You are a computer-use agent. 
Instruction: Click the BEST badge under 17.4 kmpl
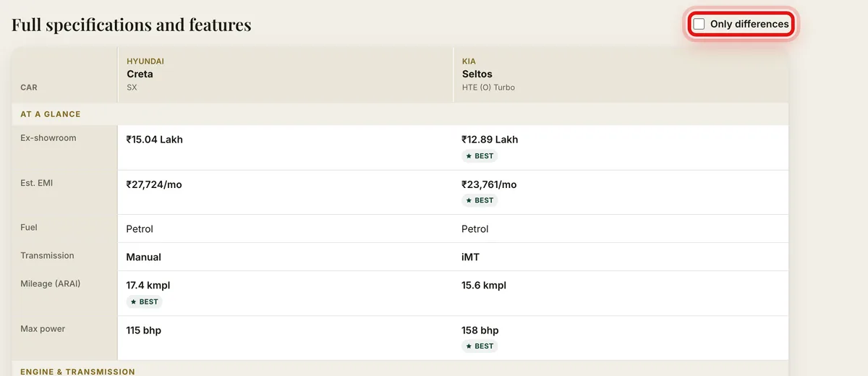coord(145,302)
